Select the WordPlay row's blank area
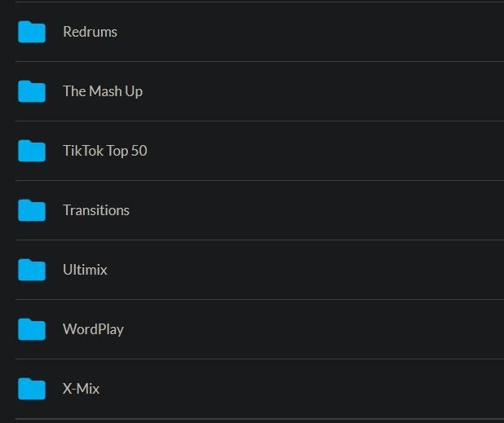 pos(326,329)
